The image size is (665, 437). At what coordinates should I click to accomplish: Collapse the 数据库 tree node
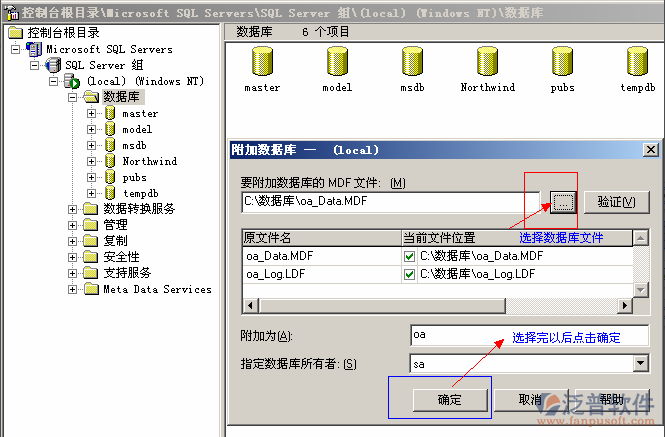pyautogui.click(x=73, y=97)
